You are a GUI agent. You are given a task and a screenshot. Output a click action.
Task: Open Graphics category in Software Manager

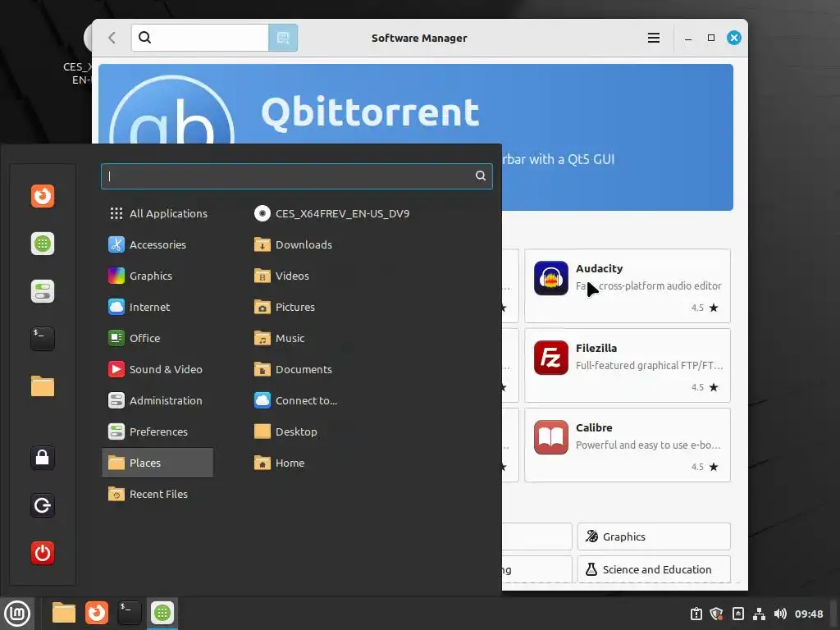click(654, 536)
